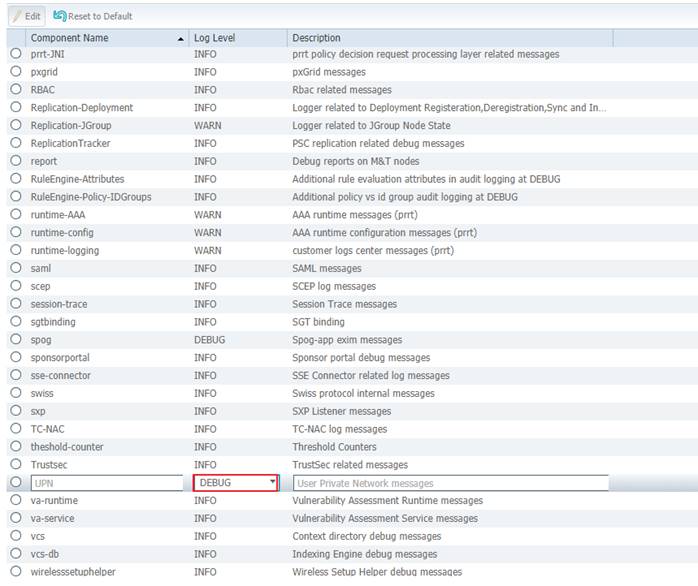The image size is (698, 586).
Task: Select the saml radio button
Action: click(16, 268)
